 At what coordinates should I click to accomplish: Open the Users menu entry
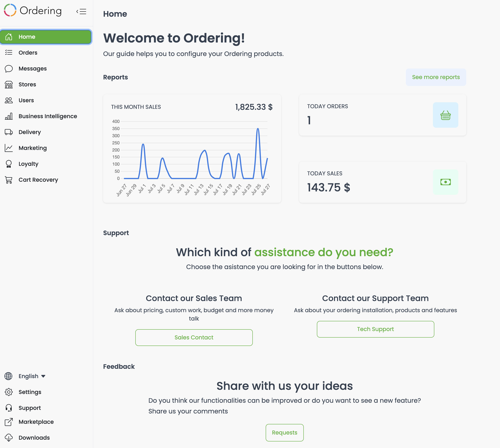click(46, 100)
